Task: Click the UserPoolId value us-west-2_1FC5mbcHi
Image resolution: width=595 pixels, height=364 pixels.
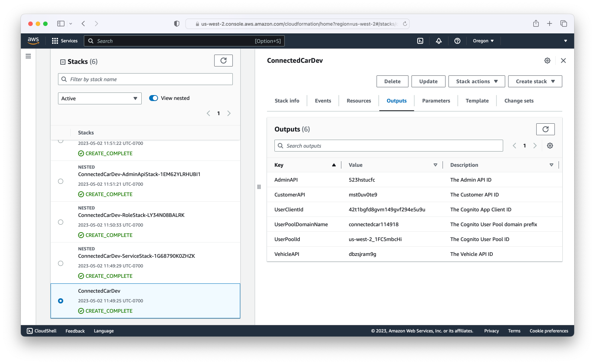Action: [x=375, y=239]
